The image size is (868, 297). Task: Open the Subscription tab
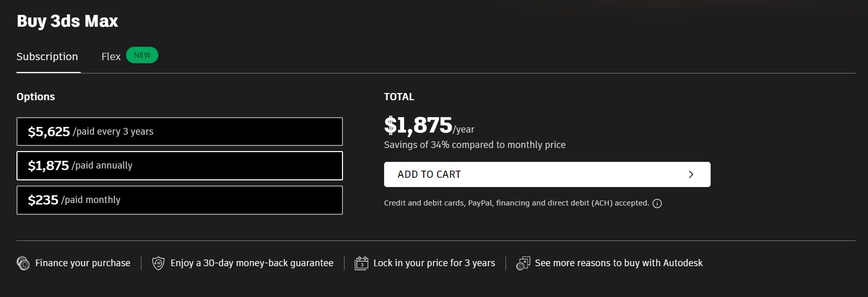(47, 57)
